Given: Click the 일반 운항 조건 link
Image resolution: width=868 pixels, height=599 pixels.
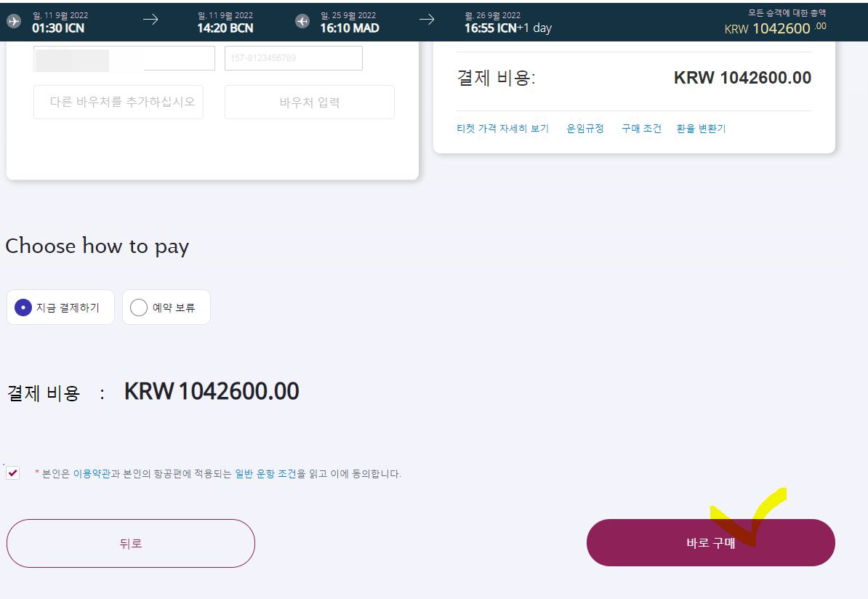Looking at the screenshot, I should (266, 474).
